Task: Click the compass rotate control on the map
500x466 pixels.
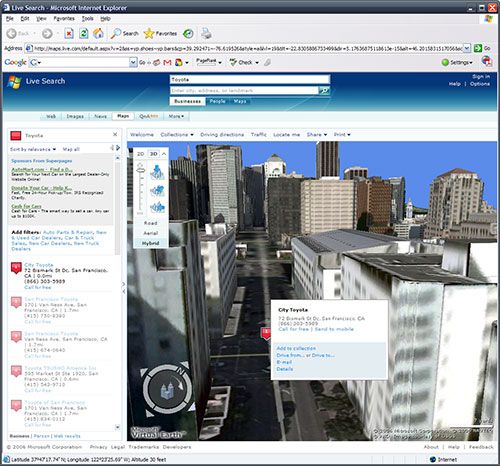Action: (x=167, y=389)
